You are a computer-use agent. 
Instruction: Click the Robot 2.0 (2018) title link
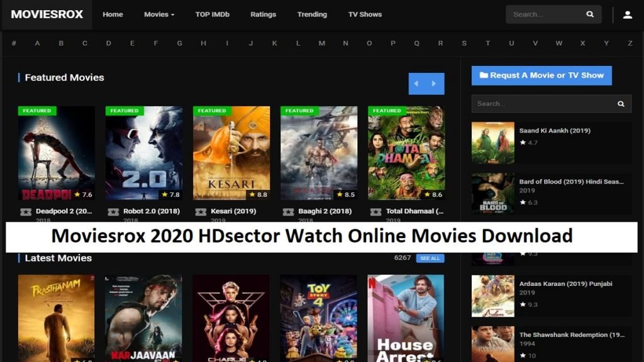(x=152, y=211)
